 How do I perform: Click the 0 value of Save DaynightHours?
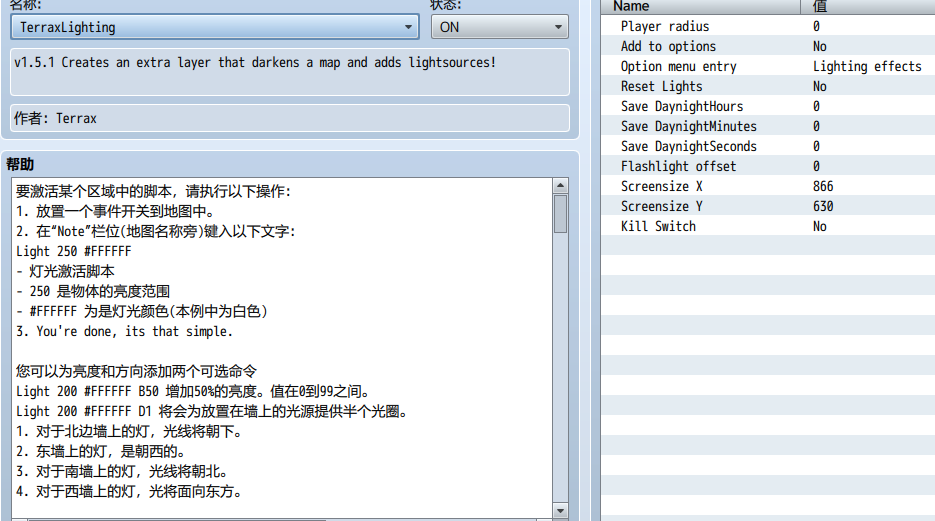pos(816,106)
